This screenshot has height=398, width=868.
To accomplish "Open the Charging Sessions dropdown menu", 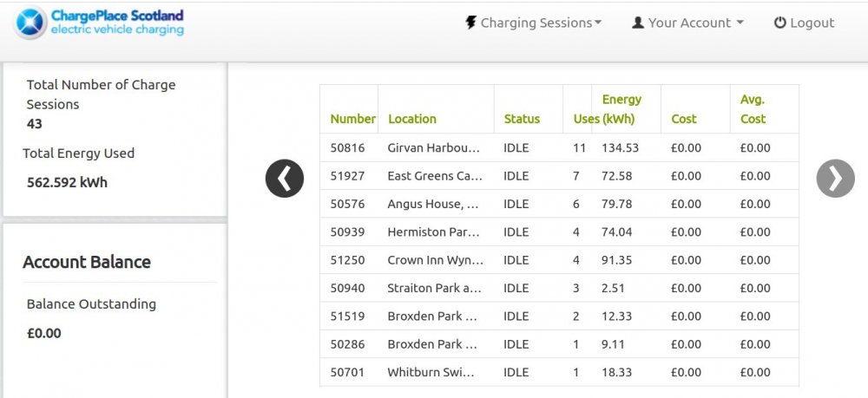I will [534, 23].
